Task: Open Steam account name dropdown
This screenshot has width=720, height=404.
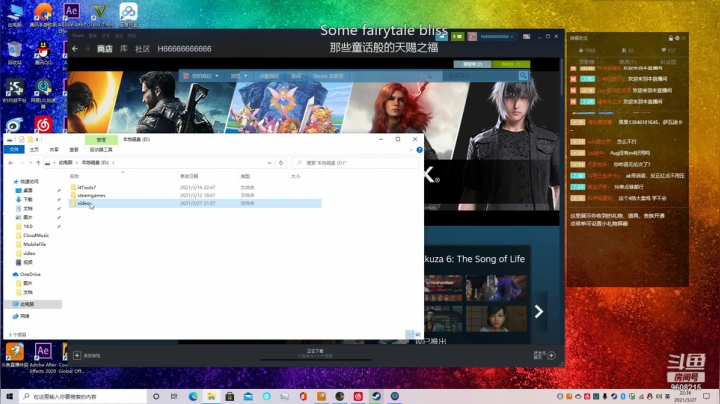Action: pyautogui.click(x=497, y=36)
